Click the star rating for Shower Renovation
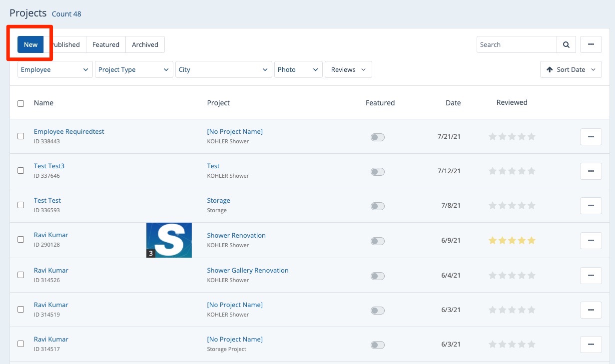This screenshot has height=364, width=615. pyautogui.click(x=512, y=241)
